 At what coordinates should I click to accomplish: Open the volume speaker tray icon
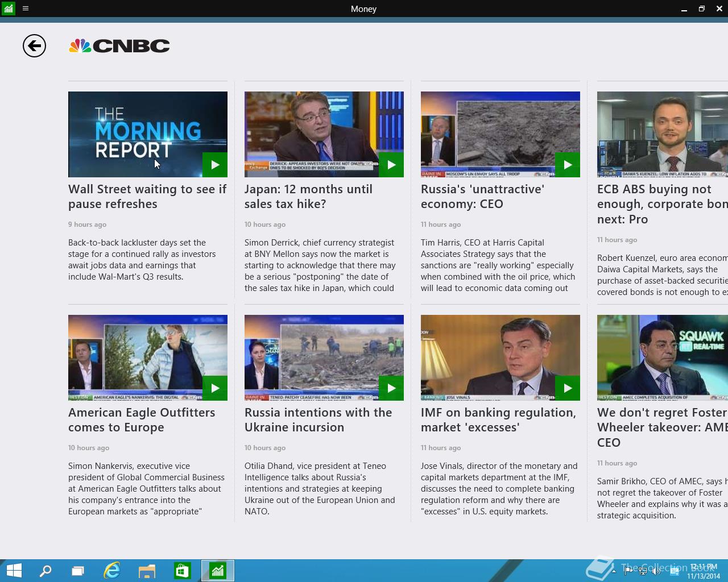click(656, 571)
